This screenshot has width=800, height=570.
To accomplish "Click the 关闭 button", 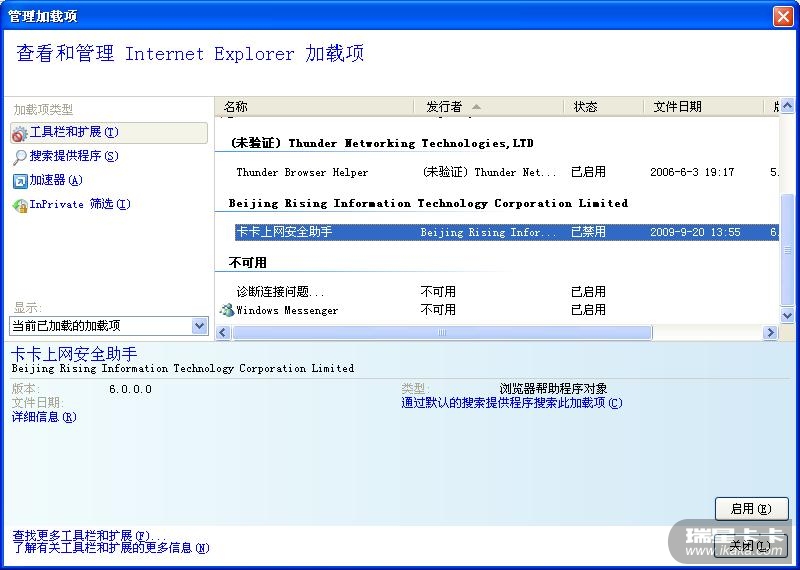I will point(752,546).
